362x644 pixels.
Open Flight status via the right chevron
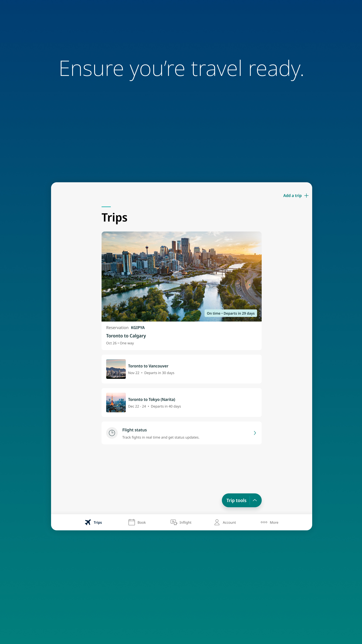pyautogui.click(x=255, y=433)
